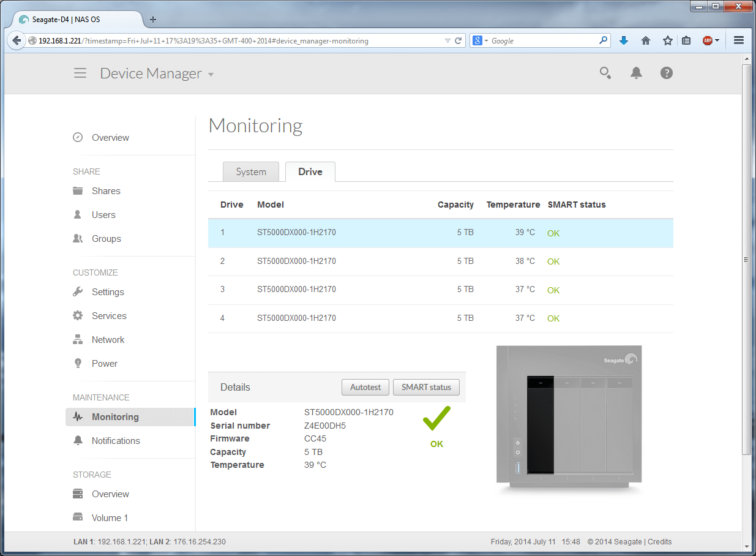This screenshot has width=756, height=556.
Task: Expand the Adblock Plus dropdown arrow
Action: (x=717, y=41)
